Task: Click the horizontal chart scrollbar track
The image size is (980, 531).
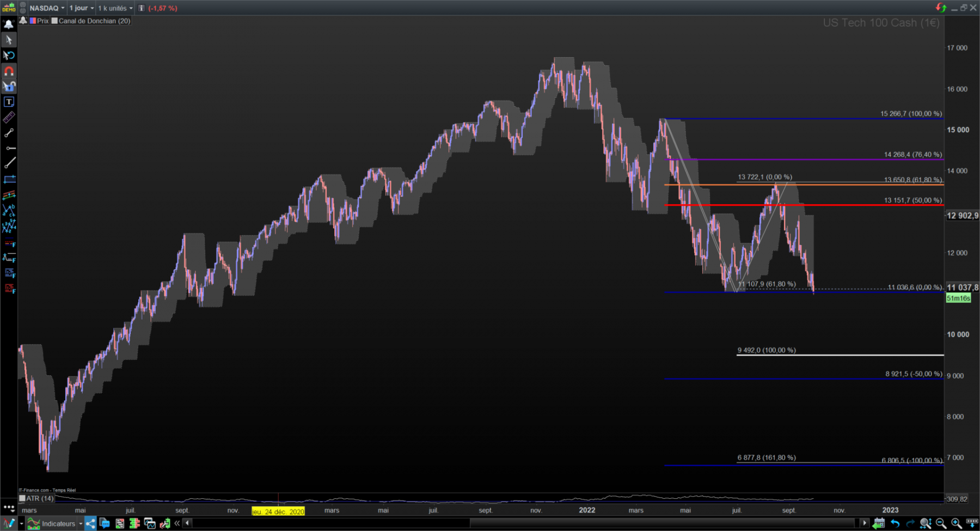Action: [525, 523]
